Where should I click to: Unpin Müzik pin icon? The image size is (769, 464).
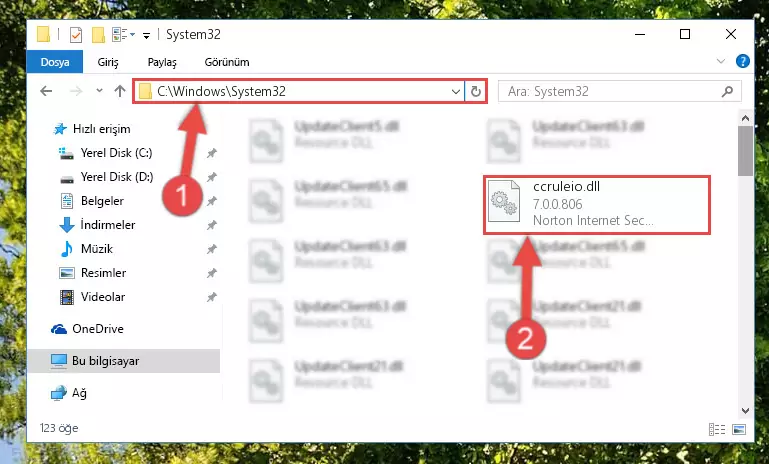[211, 249]
